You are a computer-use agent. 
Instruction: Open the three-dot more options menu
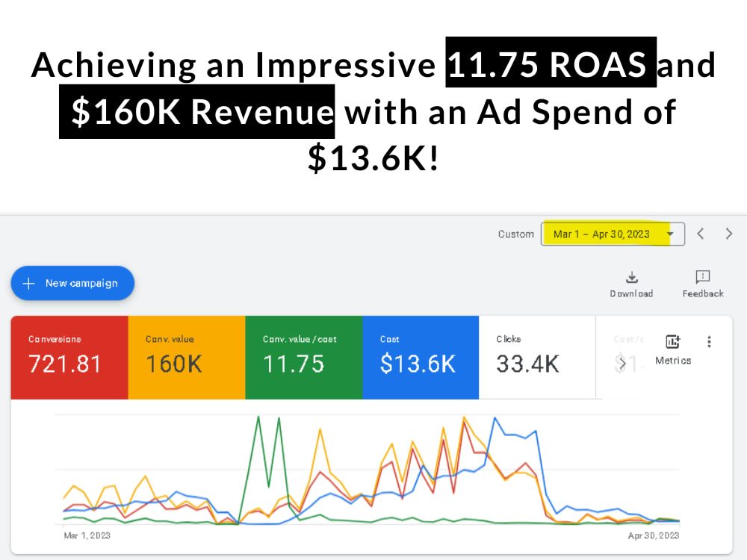tap(710, 341)
